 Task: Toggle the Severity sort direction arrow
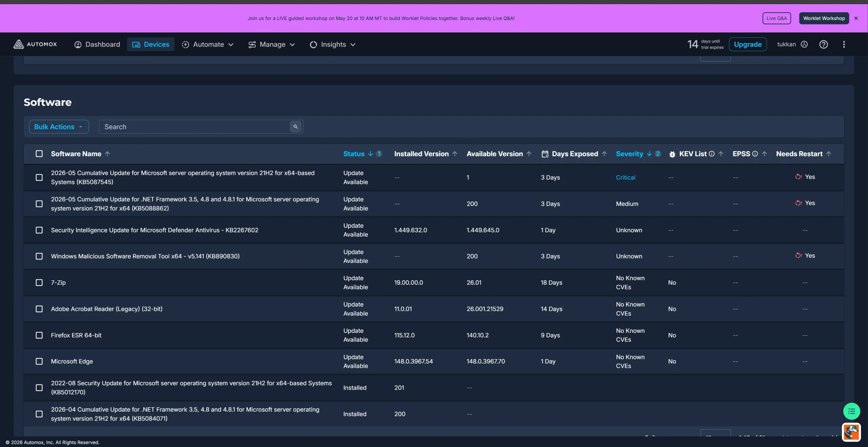click(649, 154)
